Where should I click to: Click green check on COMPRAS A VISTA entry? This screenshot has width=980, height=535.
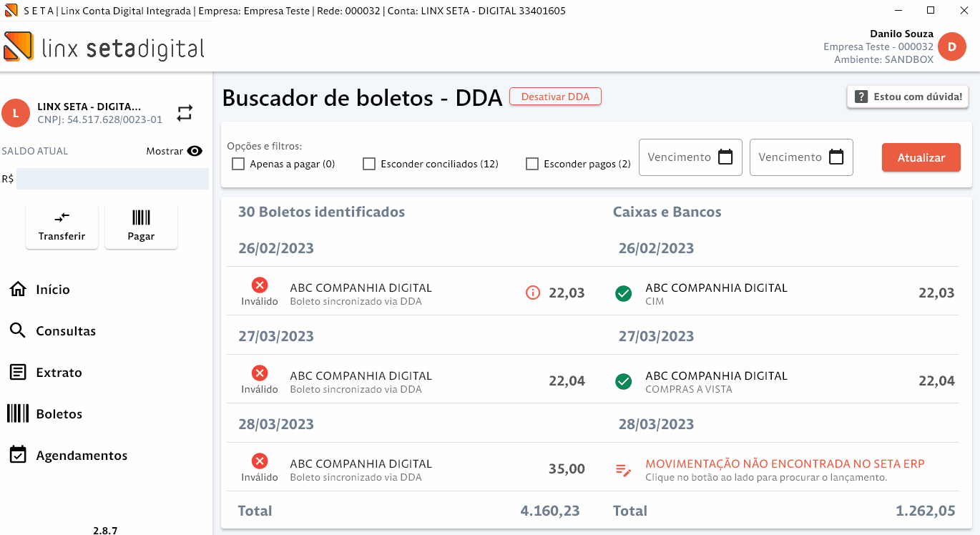624,382
